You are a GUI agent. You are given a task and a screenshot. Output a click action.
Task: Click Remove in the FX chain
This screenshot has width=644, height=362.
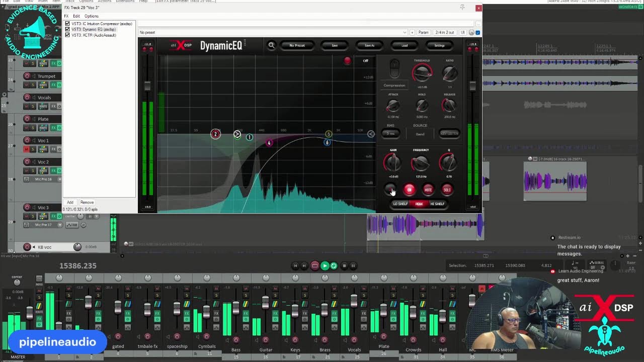point(87,202)
